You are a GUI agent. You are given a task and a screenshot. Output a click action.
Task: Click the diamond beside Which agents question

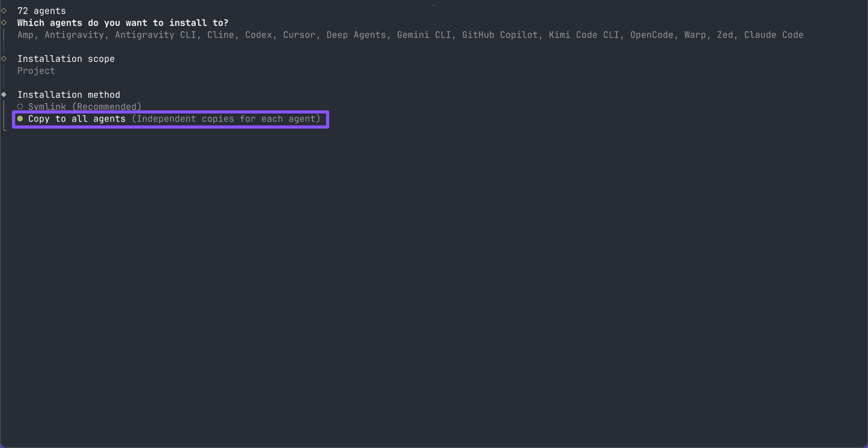coord(4,22)
